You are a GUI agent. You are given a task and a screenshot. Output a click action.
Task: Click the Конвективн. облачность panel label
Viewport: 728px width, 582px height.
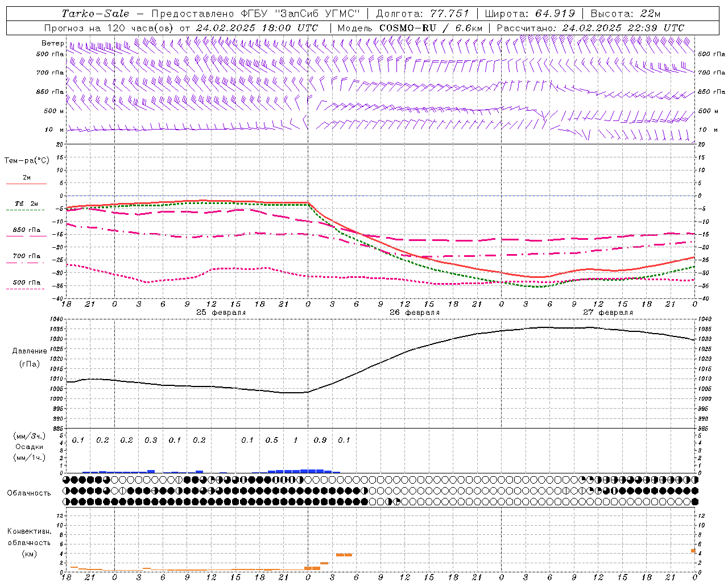tap(29, 542)
